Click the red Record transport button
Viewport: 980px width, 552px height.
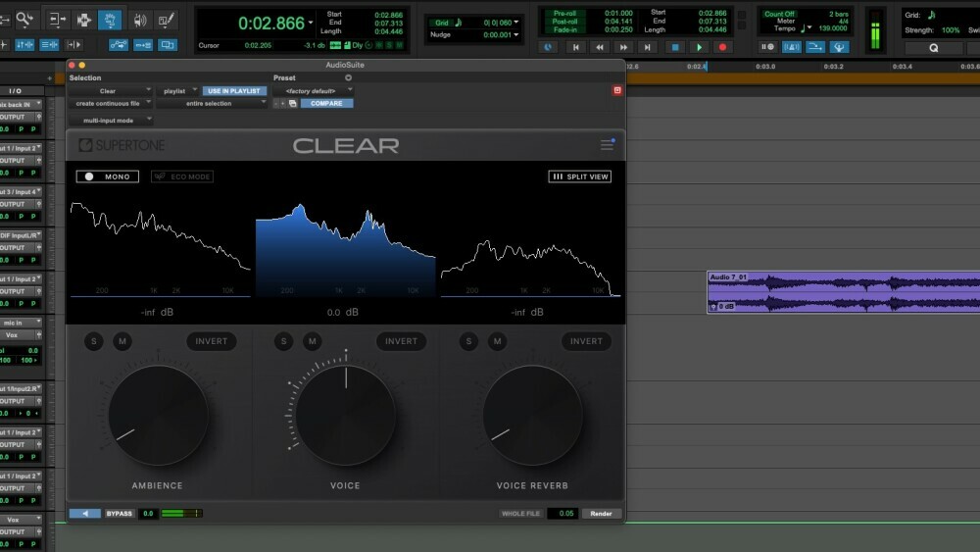coord(722,47)
